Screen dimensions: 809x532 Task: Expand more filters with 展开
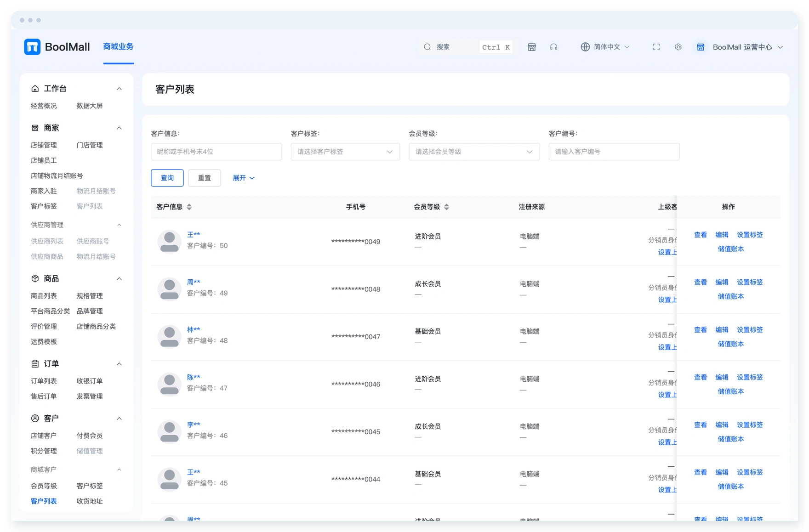coord(244,178)
